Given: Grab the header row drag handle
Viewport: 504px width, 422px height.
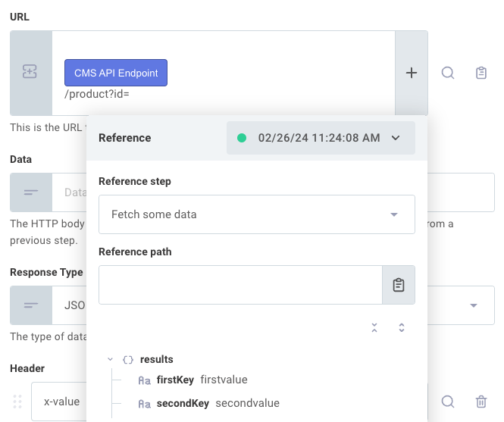Looking at the screenshot, I should (17, 402).
